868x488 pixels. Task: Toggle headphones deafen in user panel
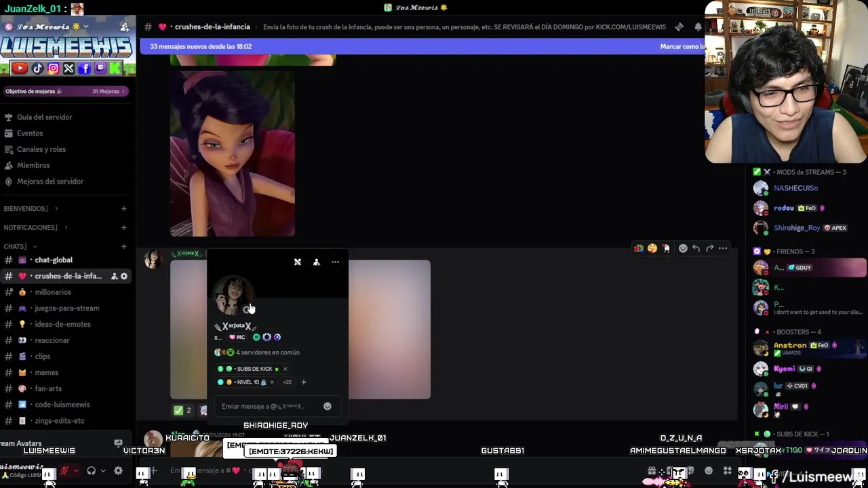[92, 470]
